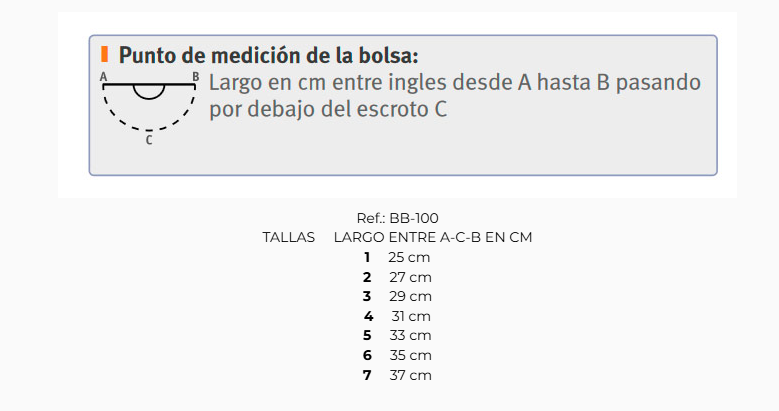Select the heading 'Punto de medición de la bolsa'

(x=268, y=55)
